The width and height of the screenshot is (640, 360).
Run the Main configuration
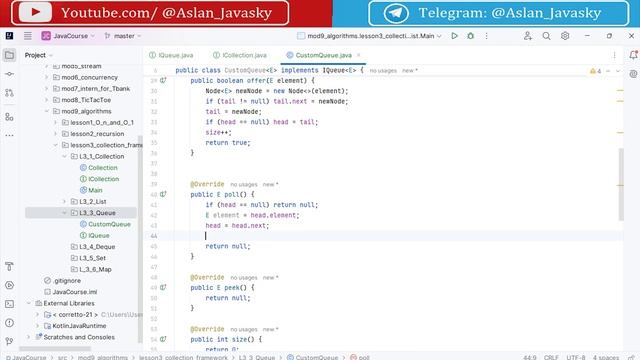[x=454, y=36]
